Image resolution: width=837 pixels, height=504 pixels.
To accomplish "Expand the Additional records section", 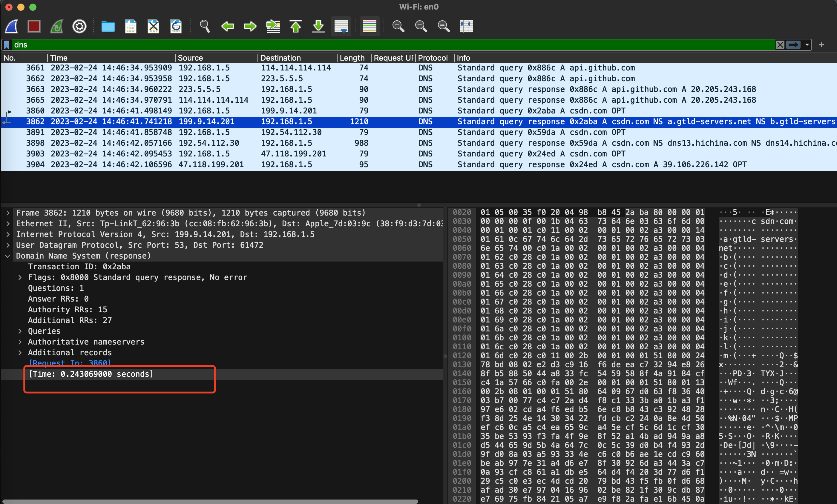I will (20, 353).
